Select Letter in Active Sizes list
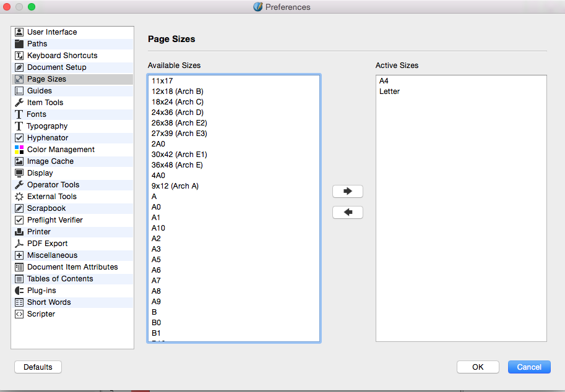Viewport: 565px width, 392px height. [x=390, y=92]
